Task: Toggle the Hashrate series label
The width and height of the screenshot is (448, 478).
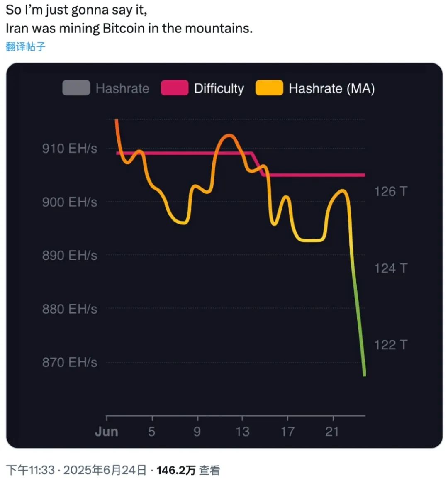Action: tap(122, 88)
